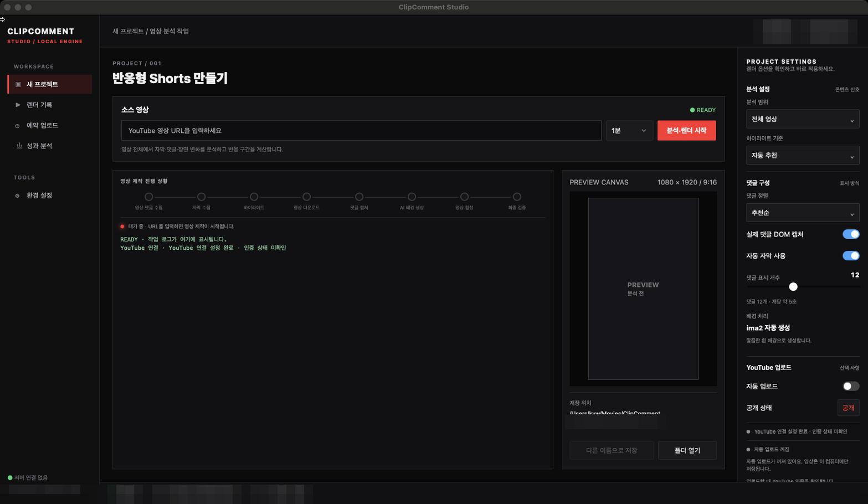Click the 선택 사항 label
This screenshot has width=868, height=504.
point(849,368)
